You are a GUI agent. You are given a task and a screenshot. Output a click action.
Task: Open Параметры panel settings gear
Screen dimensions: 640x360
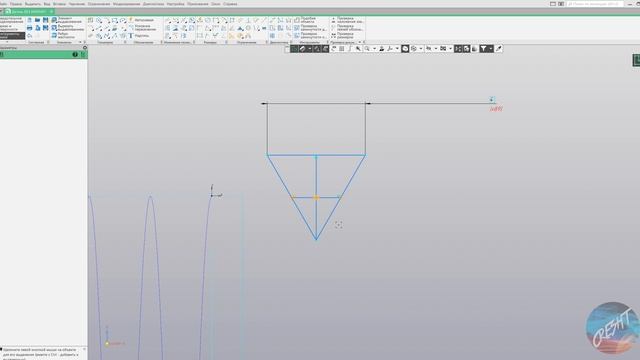click(84, 47)
